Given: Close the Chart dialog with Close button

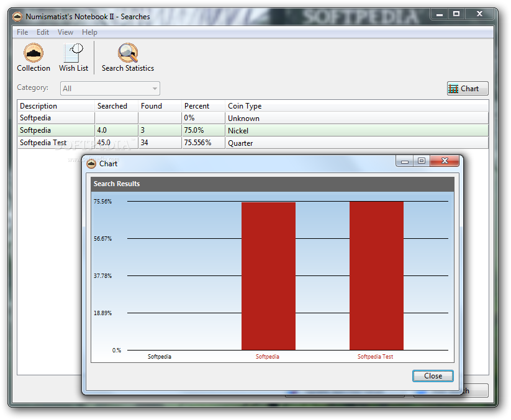Looking at the screenshot, I should 433,376.
